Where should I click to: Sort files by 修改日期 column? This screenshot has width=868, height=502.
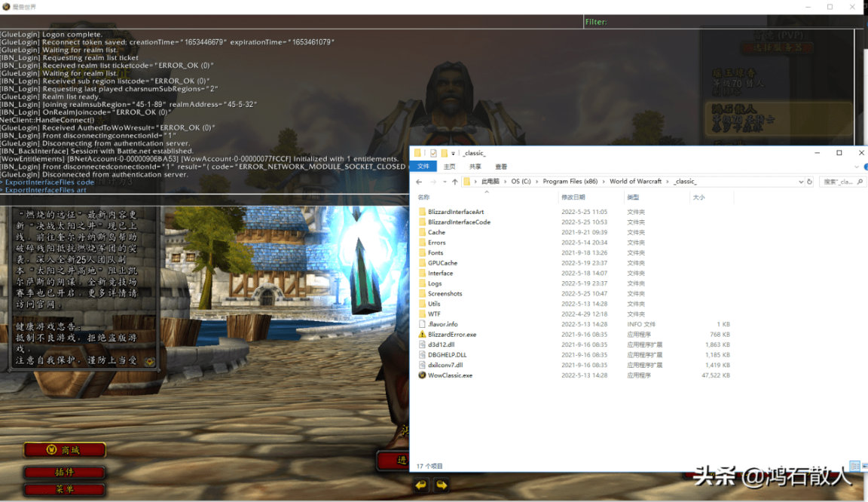coord(573,197)
